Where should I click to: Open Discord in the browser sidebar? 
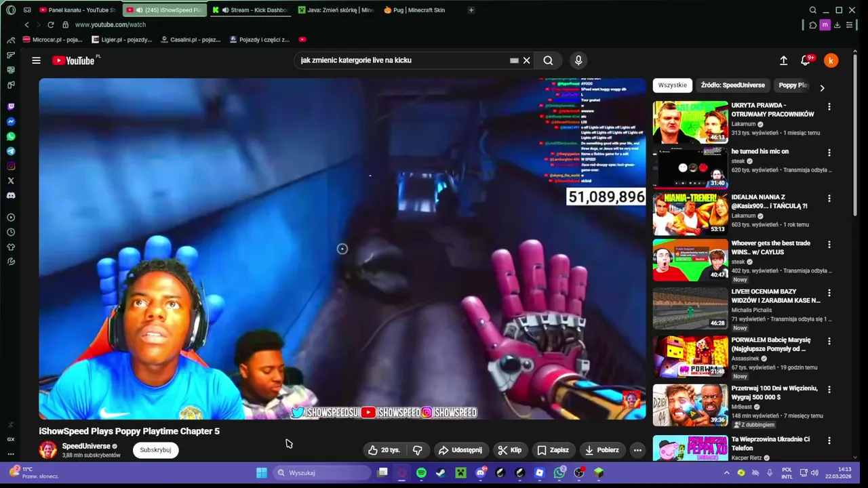point(11,196)
